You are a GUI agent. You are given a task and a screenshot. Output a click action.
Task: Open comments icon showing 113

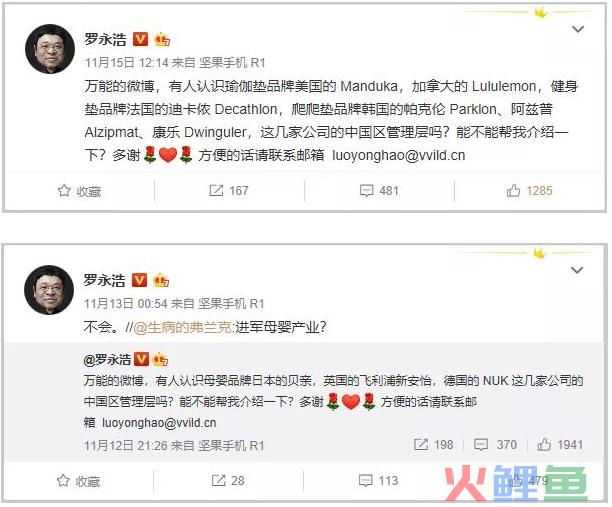click(x=365, y=480)
